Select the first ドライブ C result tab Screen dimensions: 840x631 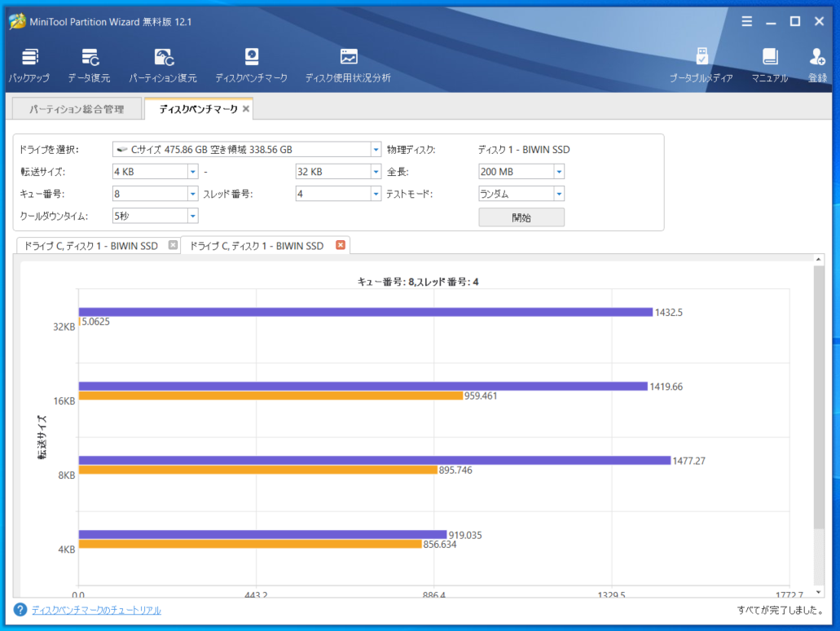90,245
